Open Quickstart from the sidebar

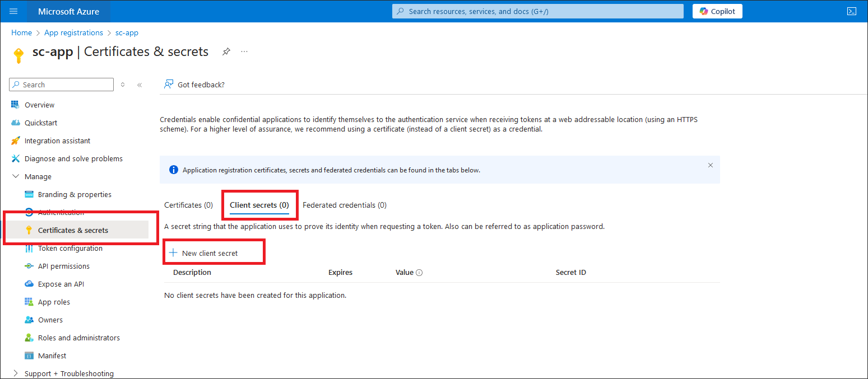[x=40, y=123]
